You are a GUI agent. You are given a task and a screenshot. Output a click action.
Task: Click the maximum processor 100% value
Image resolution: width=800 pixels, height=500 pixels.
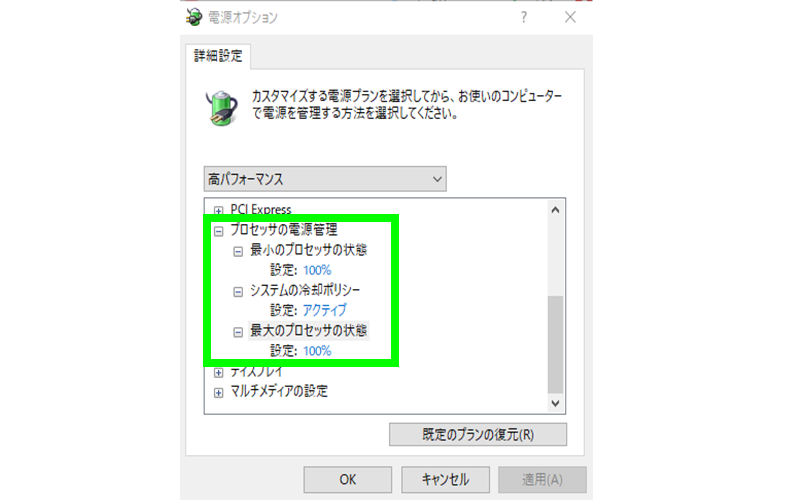(317, 351)
